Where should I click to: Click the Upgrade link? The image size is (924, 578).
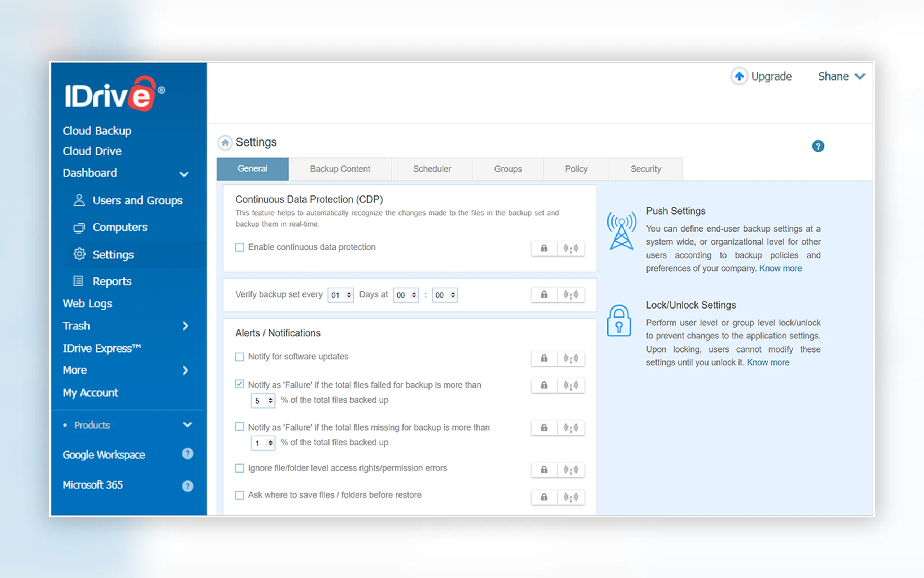click(x=771, y=77)
